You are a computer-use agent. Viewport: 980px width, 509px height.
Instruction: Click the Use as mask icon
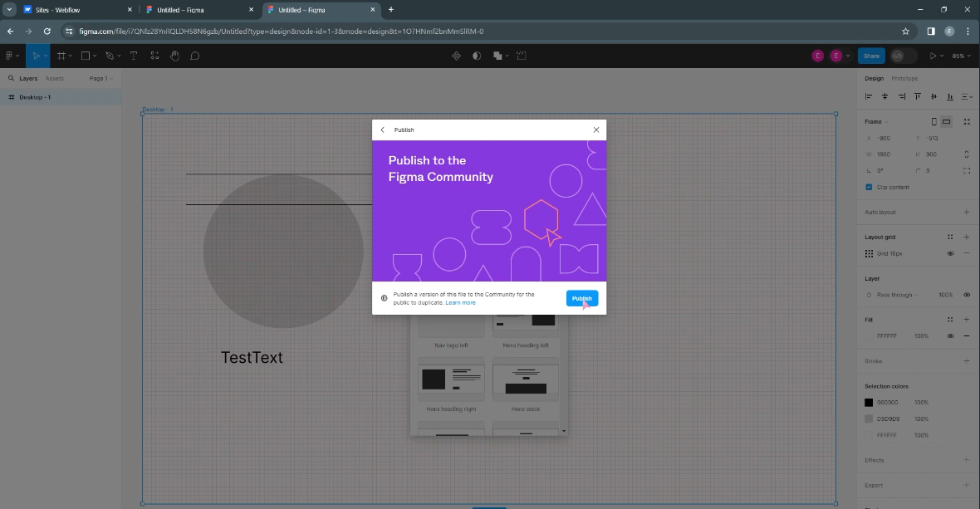click(x=477, y=56)
